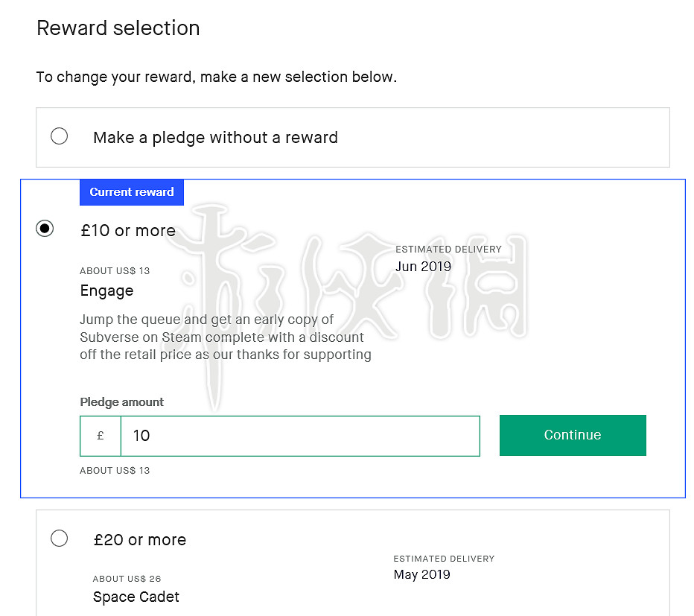This screenshot has width=694, height=616.
Task: Click the Space Cadet reward title
Action: coord(136,597)
